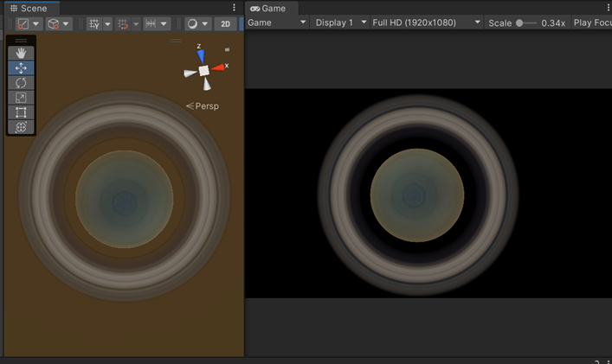Select the Rotate tool
The width and height of the screenshot is (612, 364).
click(x=22, y=83)
